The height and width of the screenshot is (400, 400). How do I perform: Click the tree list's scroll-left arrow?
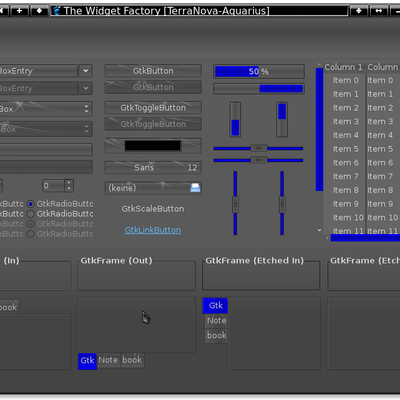pos(327,237)
